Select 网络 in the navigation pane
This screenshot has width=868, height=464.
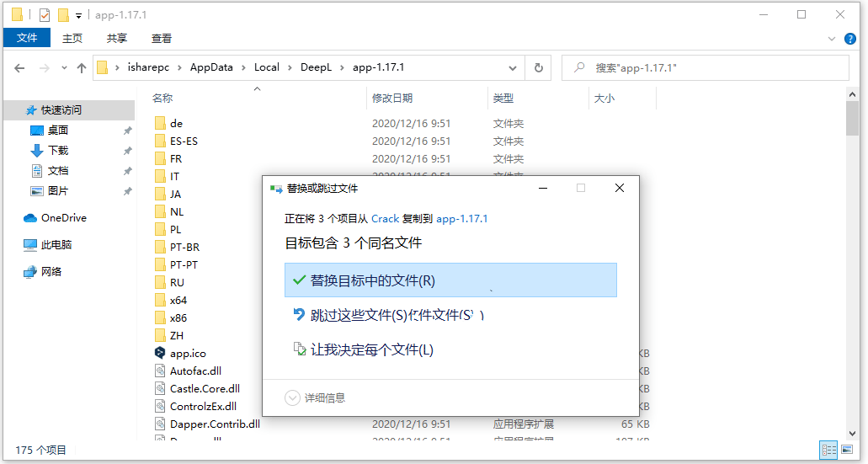click(51, 271)
